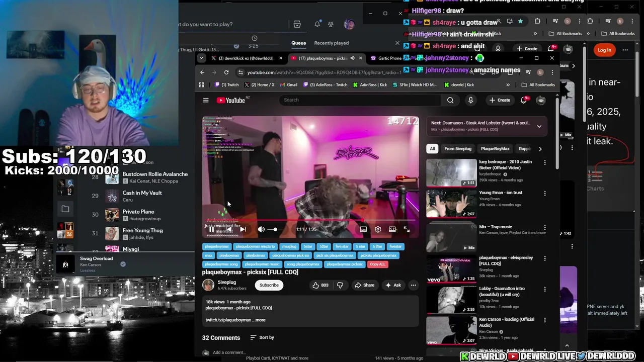Image resolution: width=644 pixels, height=362 pixels.
Task: Mute the plaqueboymax tab audio icon
Action: tap(352, 58)
